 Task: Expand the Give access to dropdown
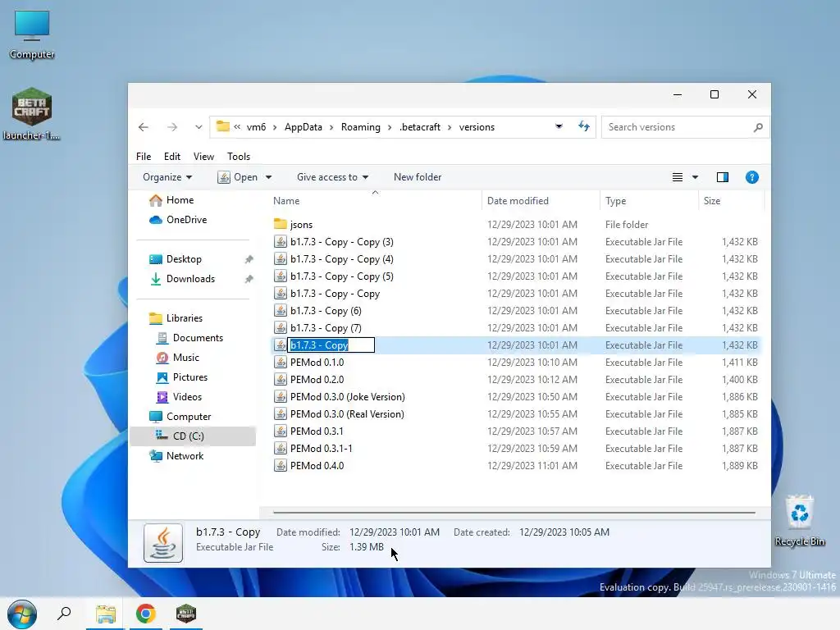pyautogui.click(x=333, y=177)
